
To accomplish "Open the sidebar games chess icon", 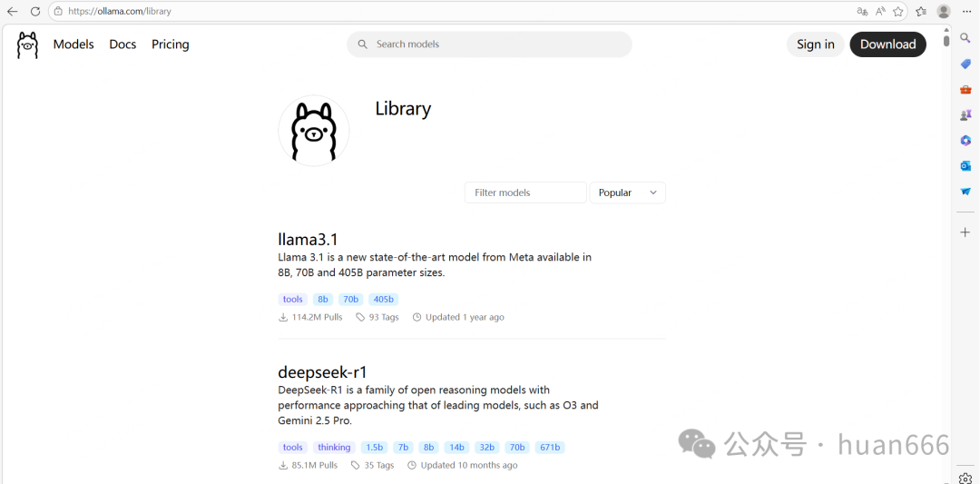I will (x=965, y=115).
